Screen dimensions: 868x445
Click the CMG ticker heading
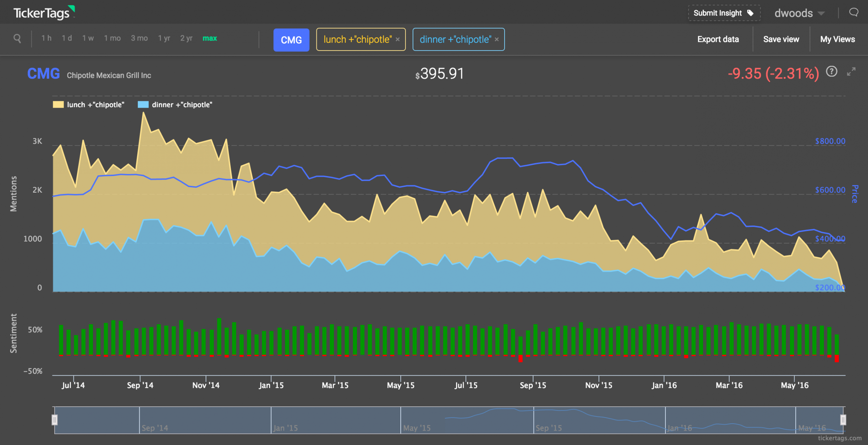[x=43, y=74]
